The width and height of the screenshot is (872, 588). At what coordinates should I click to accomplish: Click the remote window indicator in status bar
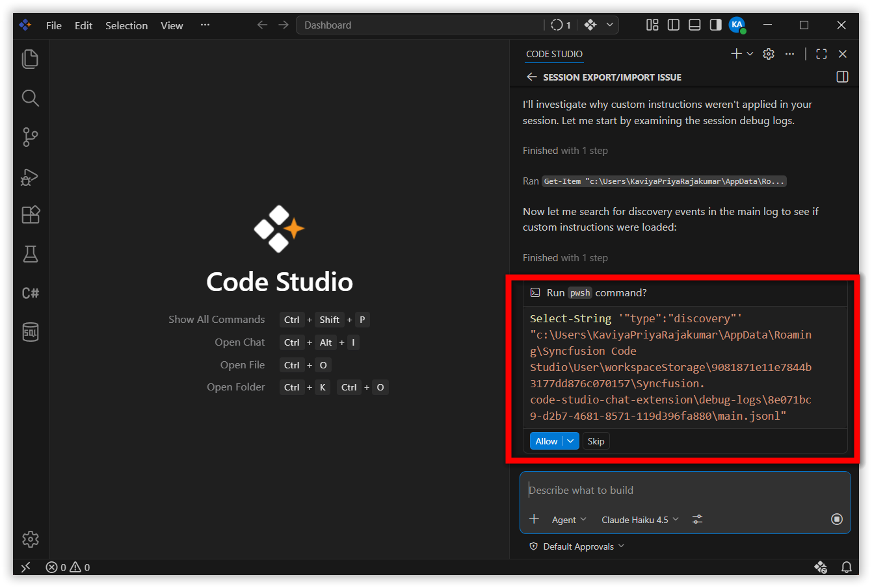(26, 567)
